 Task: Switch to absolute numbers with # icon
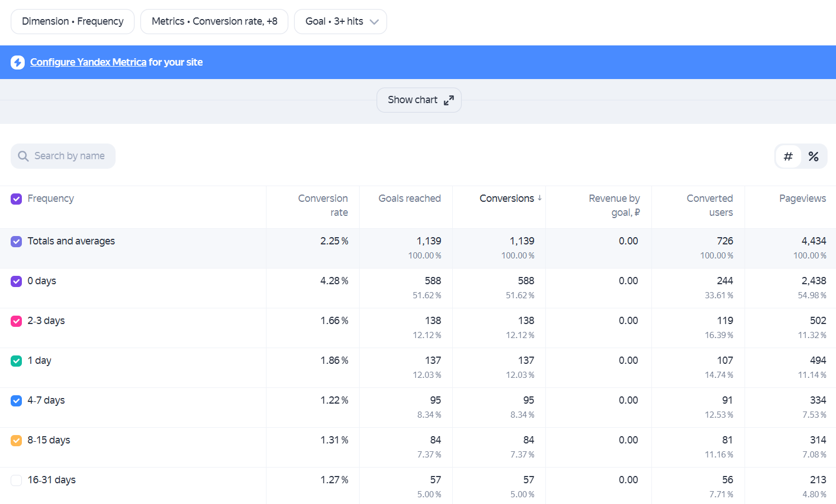point(788,156)
